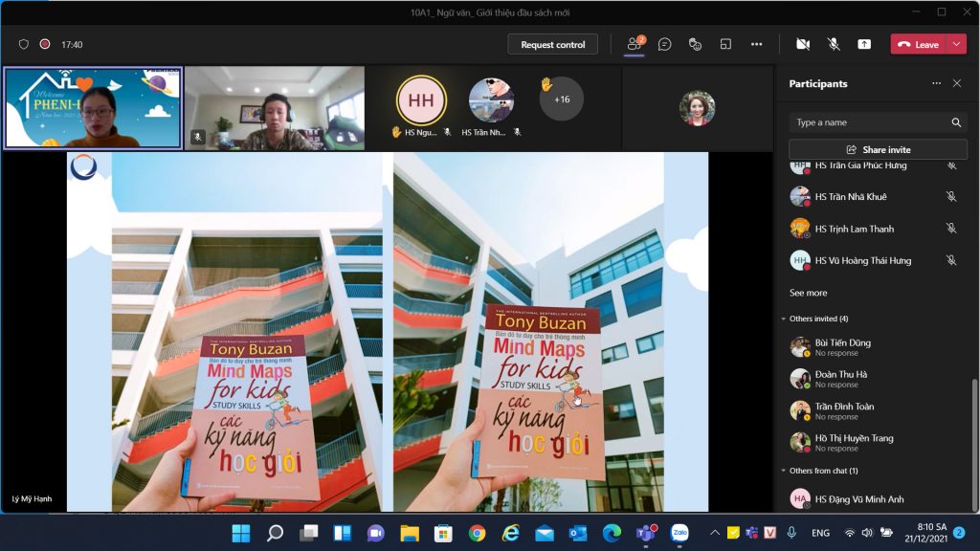
Task: Click the ENG language indicator
Action: [820, 533]
